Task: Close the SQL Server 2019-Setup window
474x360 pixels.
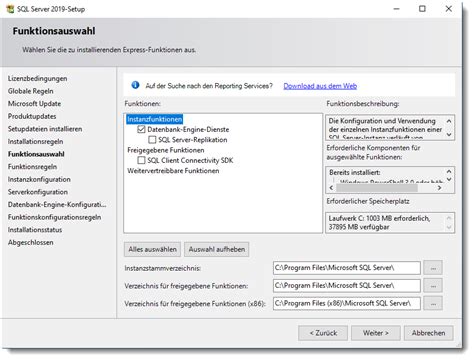Action: [x=449, y=9]
